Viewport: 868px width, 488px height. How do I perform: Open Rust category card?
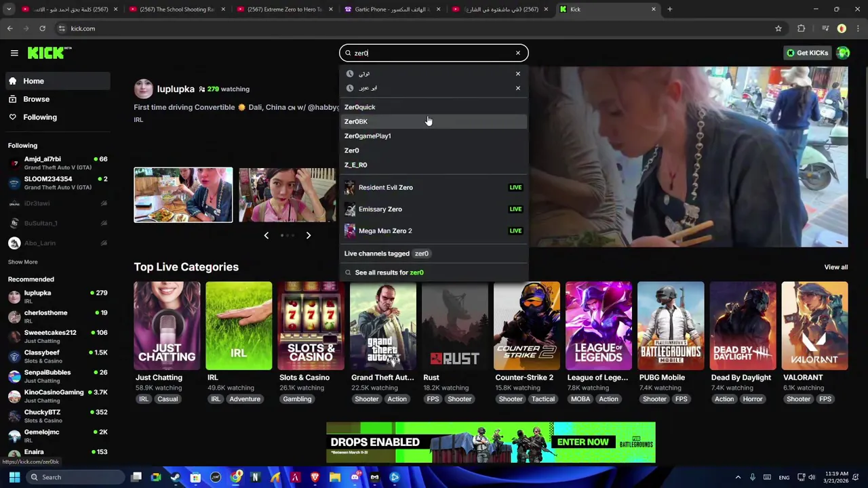click(x=454, y=326)
